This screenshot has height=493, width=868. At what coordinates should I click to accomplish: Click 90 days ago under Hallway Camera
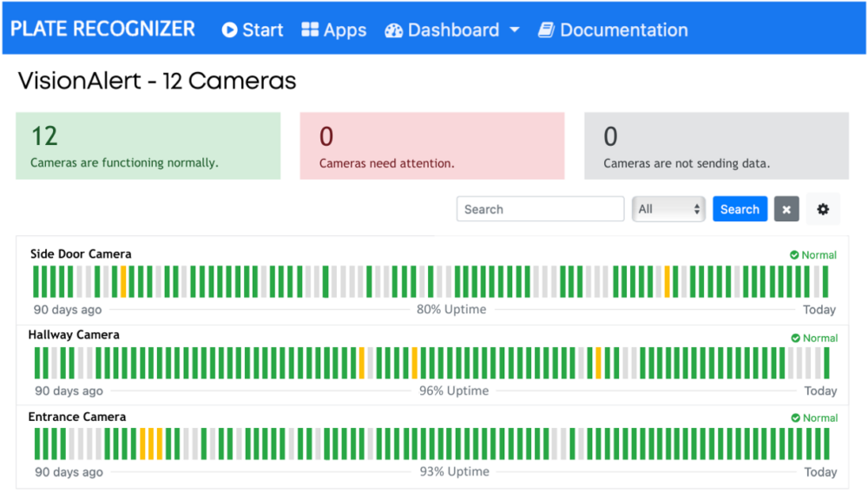pyautogui.click(x=69, y=391)
